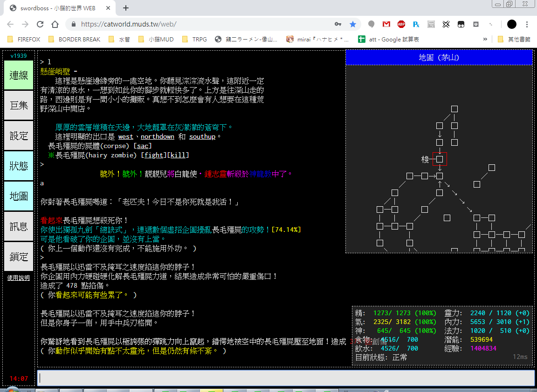This screenshot has height=392, width=537.
Task: Click the 連線 sidebar button
Action: tap(19, 75)
